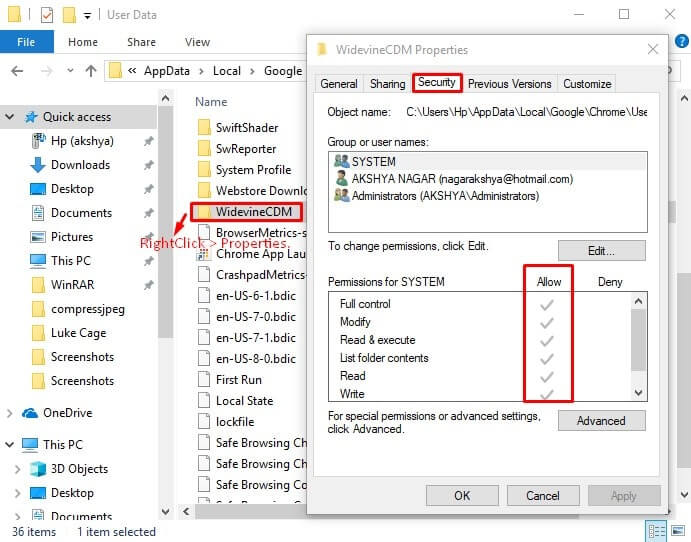Select the Local State file

pos(245,401)
